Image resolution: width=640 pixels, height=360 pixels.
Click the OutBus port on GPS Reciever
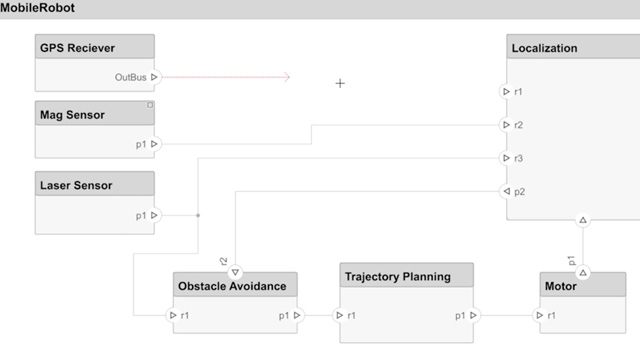(x=154, y=77)
